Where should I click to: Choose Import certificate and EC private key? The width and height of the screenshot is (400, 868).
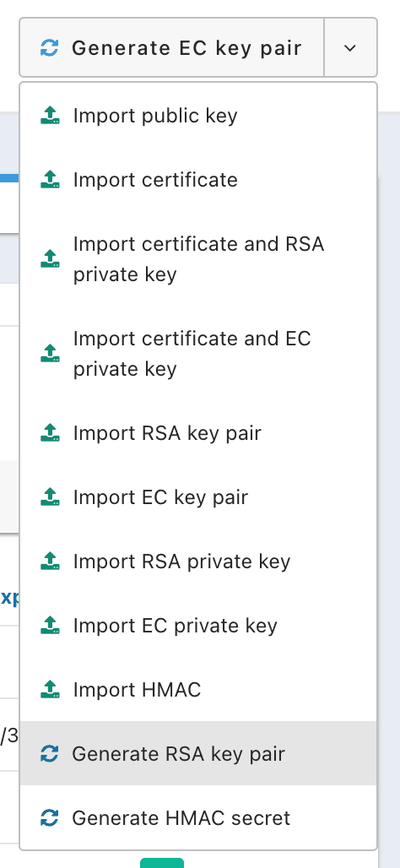pyautogui.click(x=198, y=354)
